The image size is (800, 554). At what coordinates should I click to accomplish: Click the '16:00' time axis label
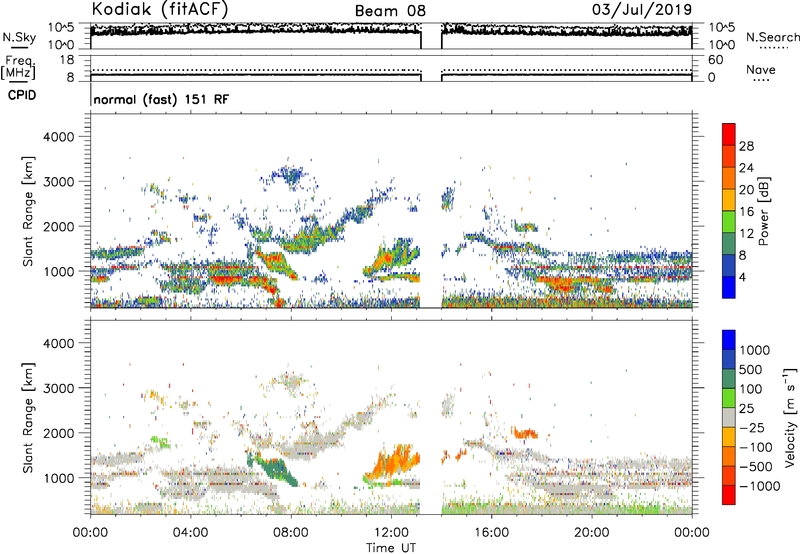tap(491, 533)
